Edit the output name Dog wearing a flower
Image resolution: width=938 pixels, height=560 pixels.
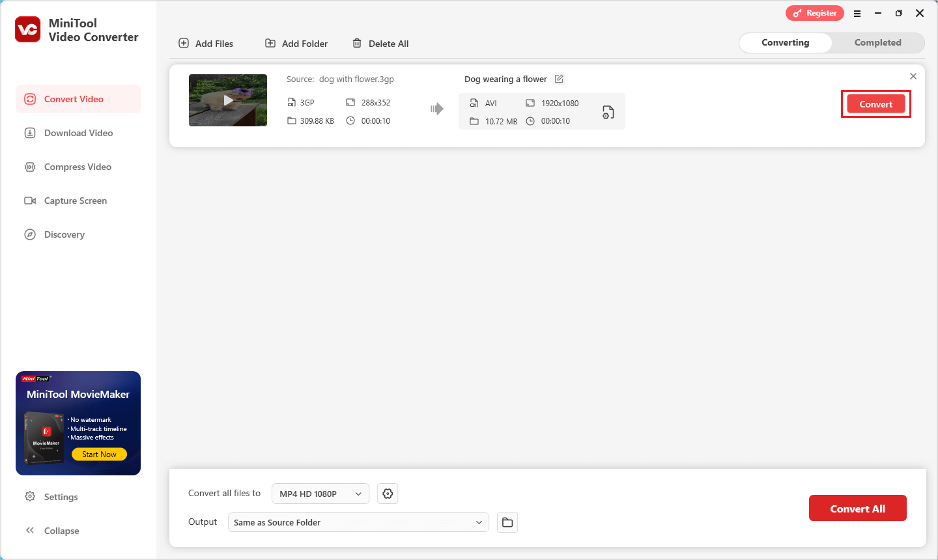[x=559, y=79]
